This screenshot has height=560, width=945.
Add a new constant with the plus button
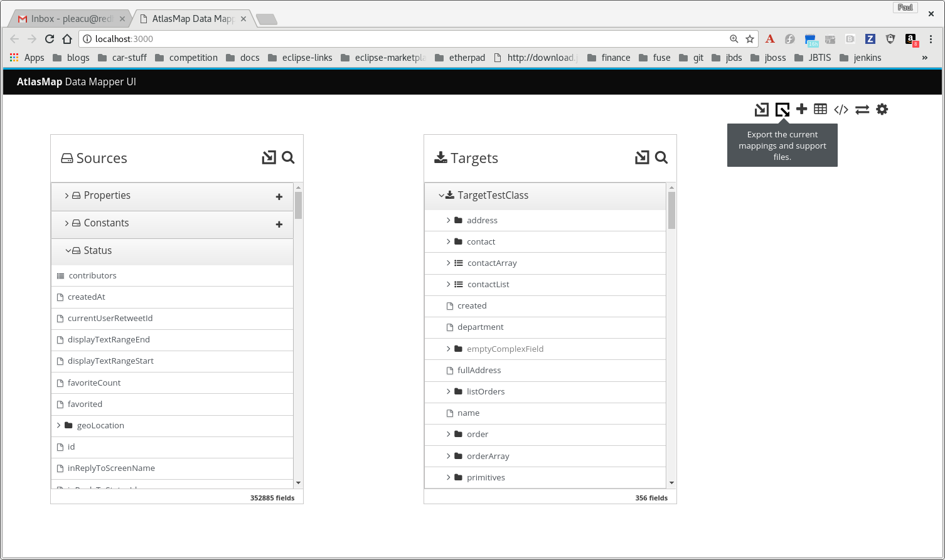pyautogui.click(x=279, y=224)
